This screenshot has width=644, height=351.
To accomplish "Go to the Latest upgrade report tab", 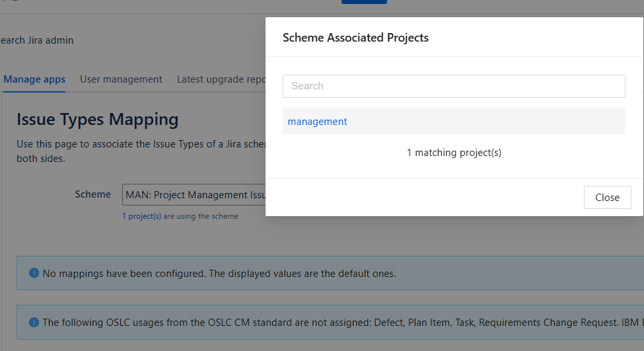I will click(221, 79).
